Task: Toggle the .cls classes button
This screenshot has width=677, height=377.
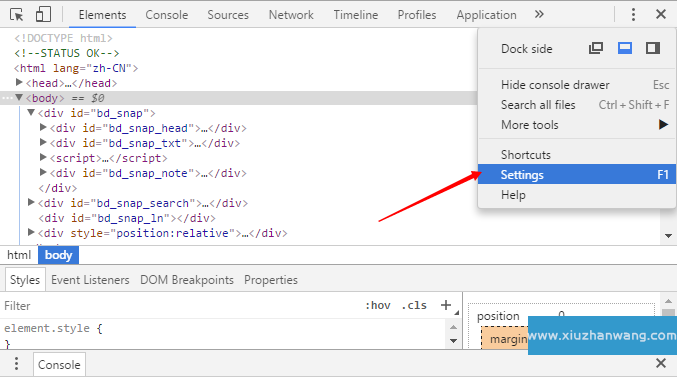Action: pyautogui.click(x=414, y=305)
